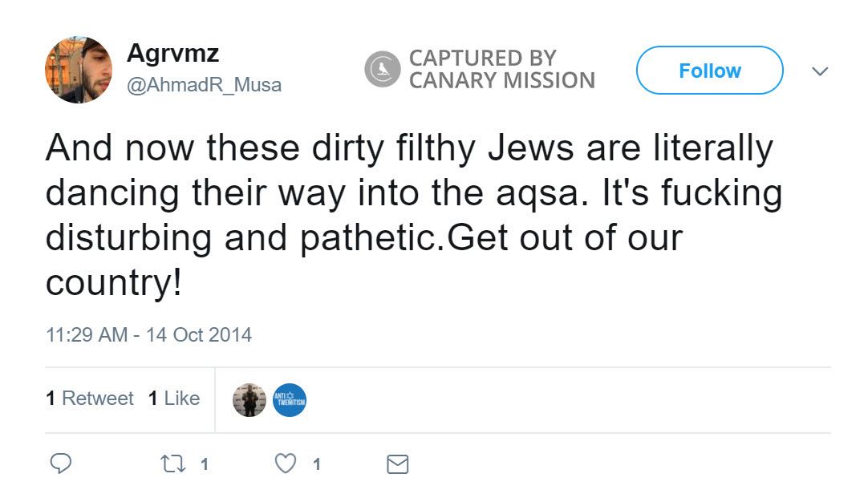Image resolution: width=868 pixels, height=502 pixels.
Task: Click the Canary Mission bird logo
Action: [x=382, y=69]
